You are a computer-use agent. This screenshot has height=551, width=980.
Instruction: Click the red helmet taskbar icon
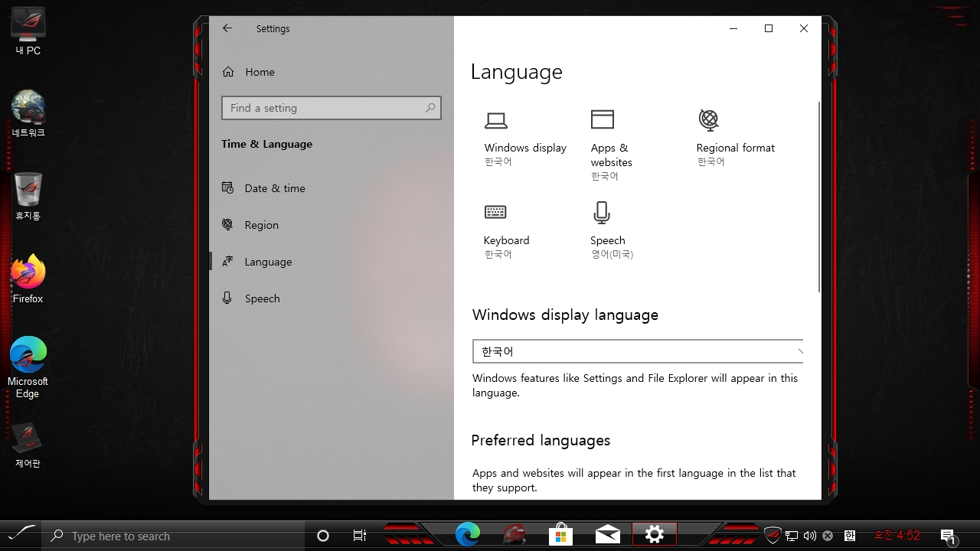(x=514, y=535)
